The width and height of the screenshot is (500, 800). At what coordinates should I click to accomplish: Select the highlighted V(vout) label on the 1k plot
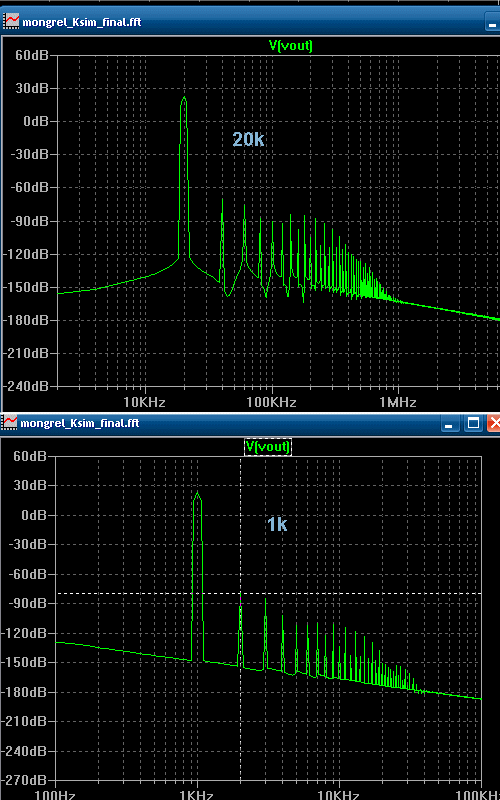(268, 447)
